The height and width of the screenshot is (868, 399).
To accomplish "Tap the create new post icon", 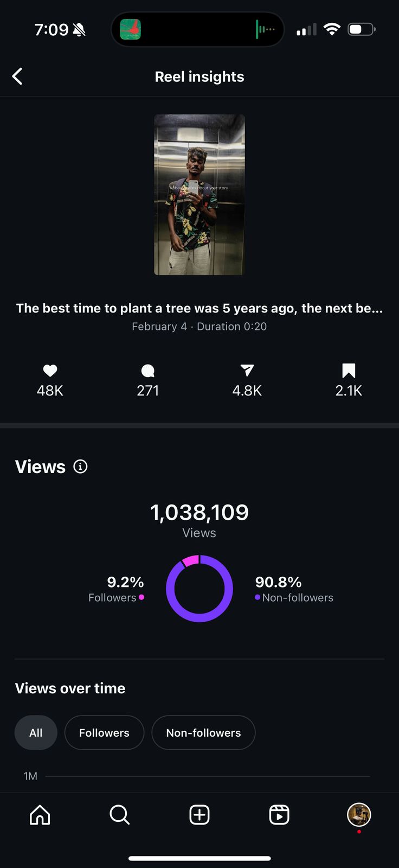I will pos(200,815).
